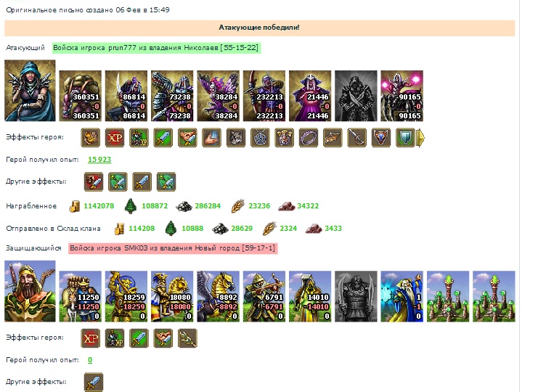Expand more hero effects with yellow arrow
546x392 pixels.
pyautogui.click(x=420, y=138)
